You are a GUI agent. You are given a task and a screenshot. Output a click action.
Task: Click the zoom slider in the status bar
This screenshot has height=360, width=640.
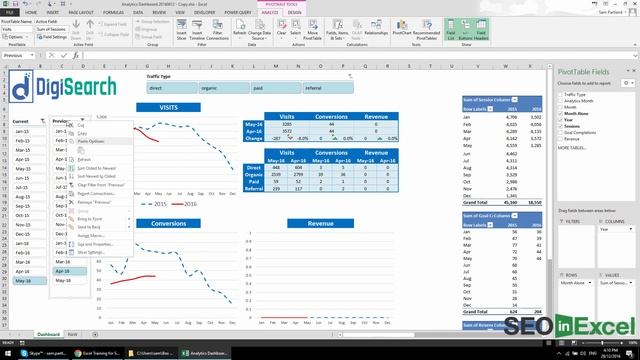pyautogui.click(x=602, y=343)
